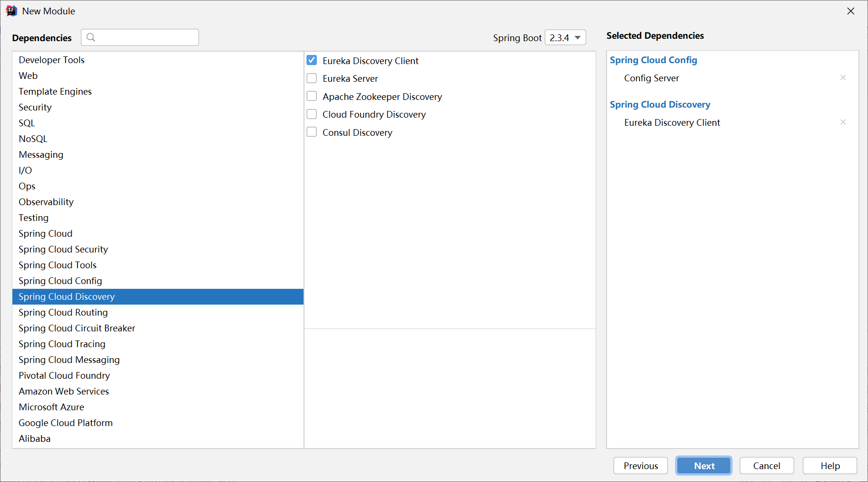This screenshot has width=868, height=482.
Task: Enable Consul Discovery dependency
Action: [312, 132]
